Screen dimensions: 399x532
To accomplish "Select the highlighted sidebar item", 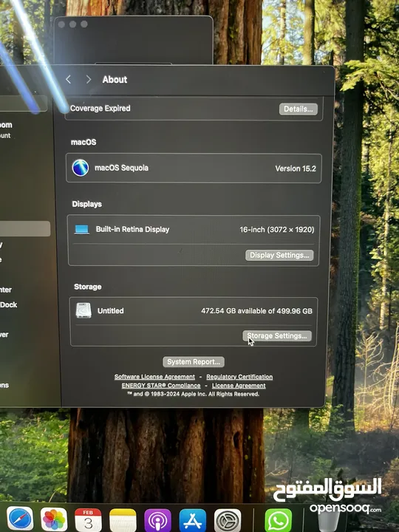I will click(x=24, y=228).
